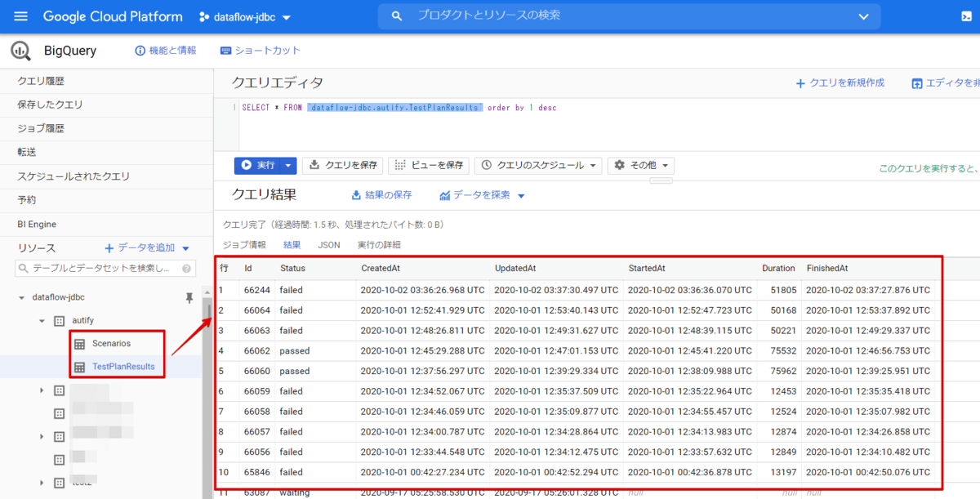980x499 pixels.
Task: Select the Scenarios table in tree
Action: tap(111, 344)
